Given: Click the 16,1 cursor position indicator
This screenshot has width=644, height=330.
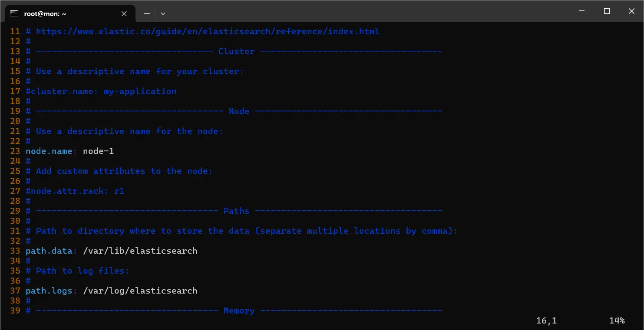Looking at the screenshot, I should pyautogui.click(x=546, y=320).
